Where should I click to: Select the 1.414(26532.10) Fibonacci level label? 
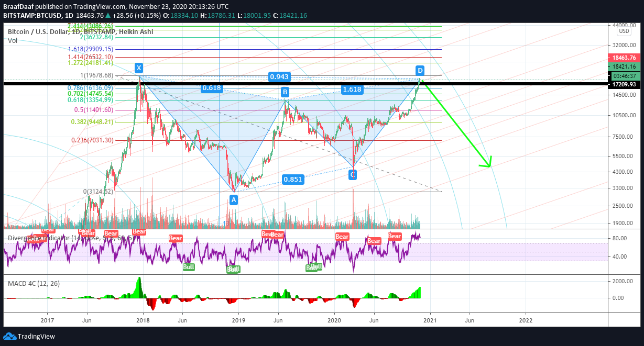click(90, 57)
